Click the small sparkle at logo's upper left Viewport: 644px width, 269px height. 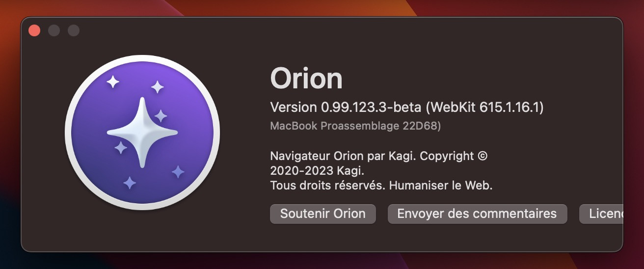(113, 82)
